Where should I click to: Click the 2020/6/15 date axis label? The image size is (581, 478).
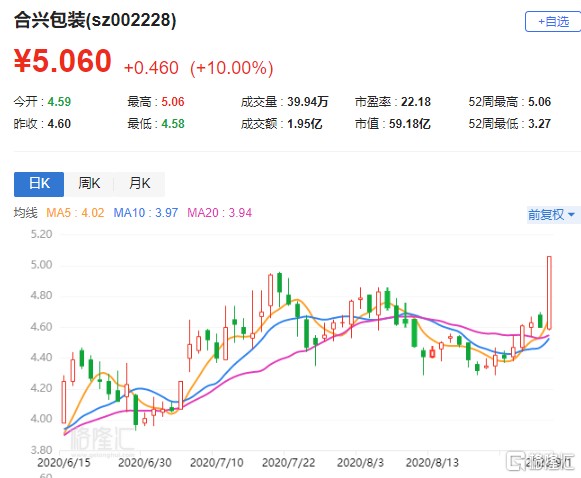point(64,463)
